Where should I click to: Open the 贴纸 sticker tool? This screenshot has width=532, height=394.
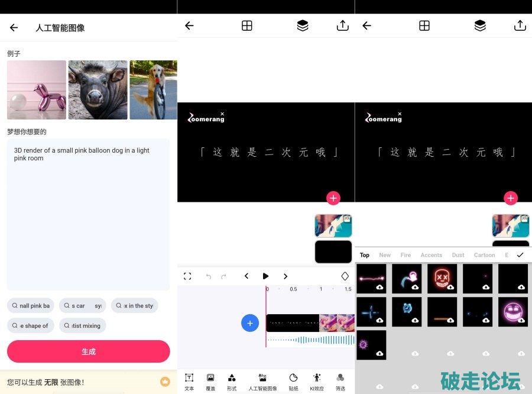tap(293, 382)
